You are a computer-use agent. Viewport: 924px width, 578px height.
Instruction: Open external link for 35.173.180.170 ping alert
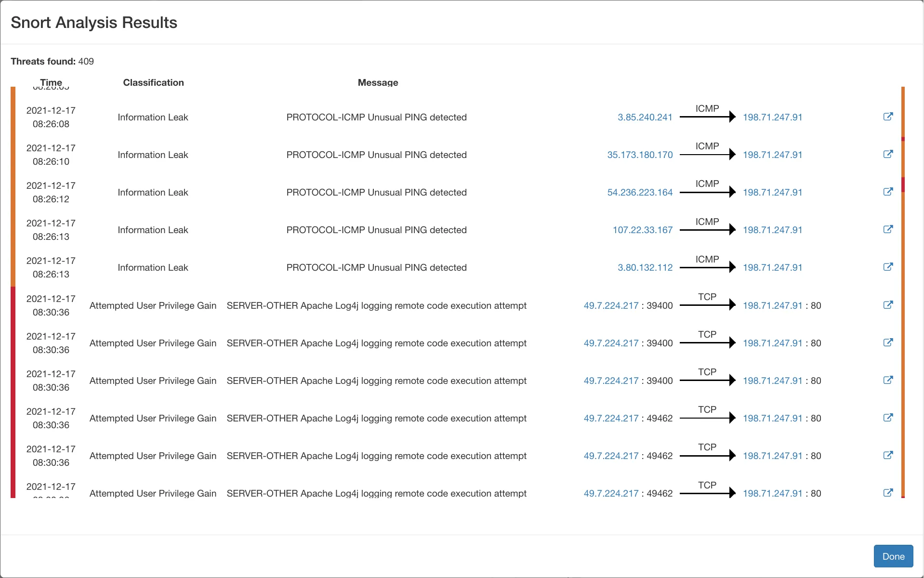click(888, 154)
